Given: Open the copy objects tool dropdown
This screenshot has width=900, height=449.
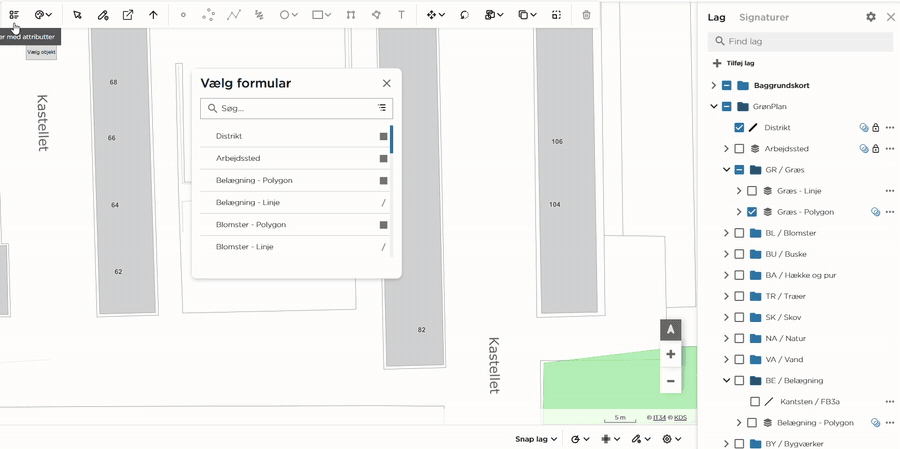Looking at the screenshot, I should click(527, 15).
